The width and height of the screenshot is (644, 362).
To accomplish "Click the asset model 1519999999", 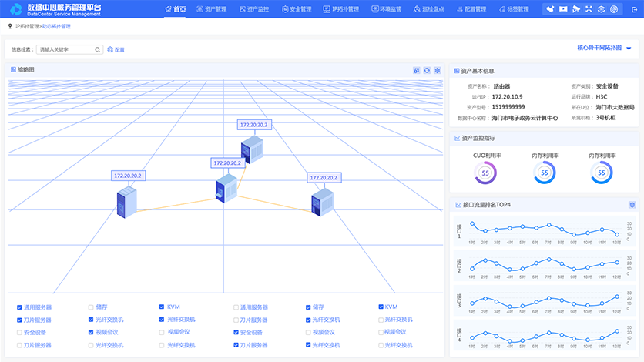I will coord(508,107).
